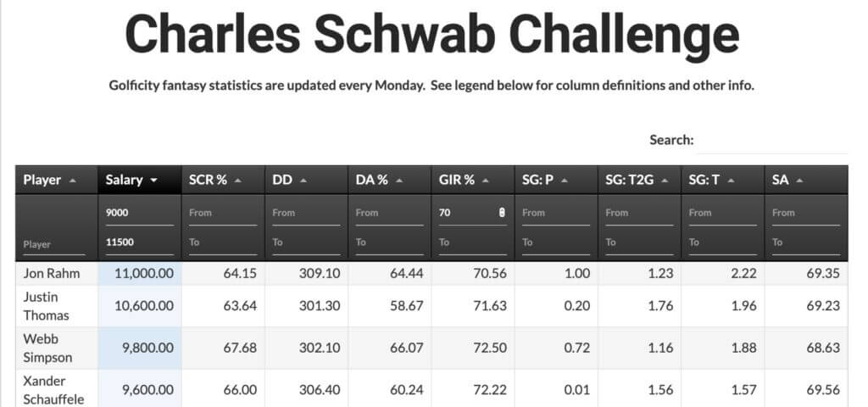Click the DD To filter field

coord(305,243)
